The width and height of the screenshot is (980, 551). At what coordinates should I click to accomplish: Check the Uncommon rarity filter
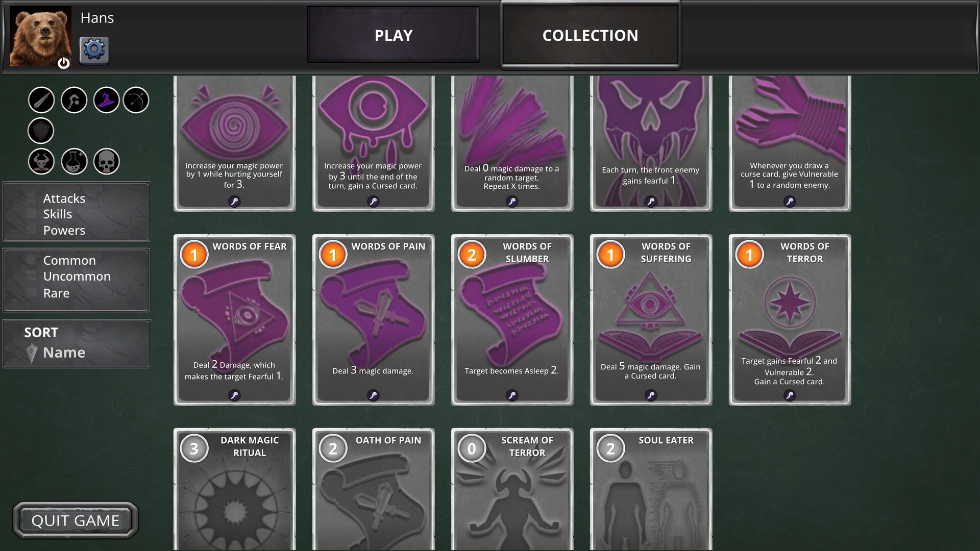[32, 277]
